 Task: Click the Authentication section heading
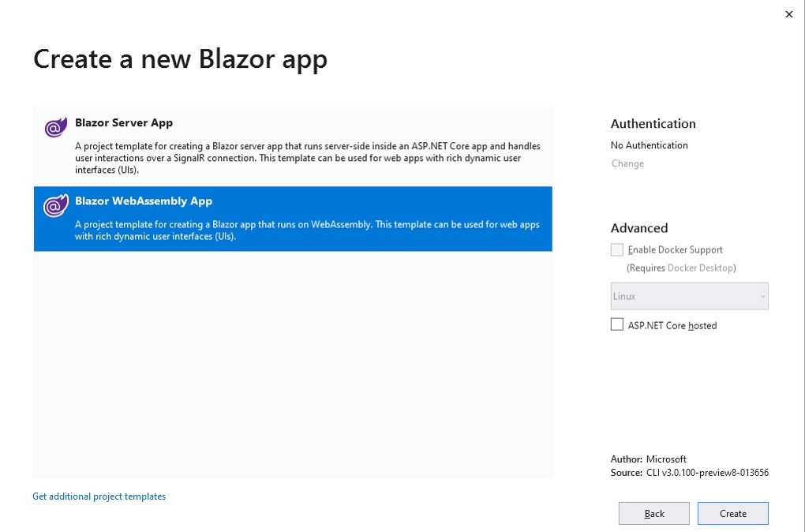(x=653, y=124)
